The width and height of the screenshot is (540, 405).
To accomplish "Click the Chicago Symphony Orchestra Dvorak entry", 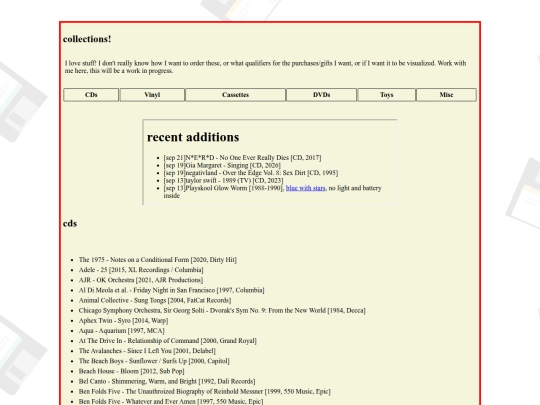I will coord(222,310).
